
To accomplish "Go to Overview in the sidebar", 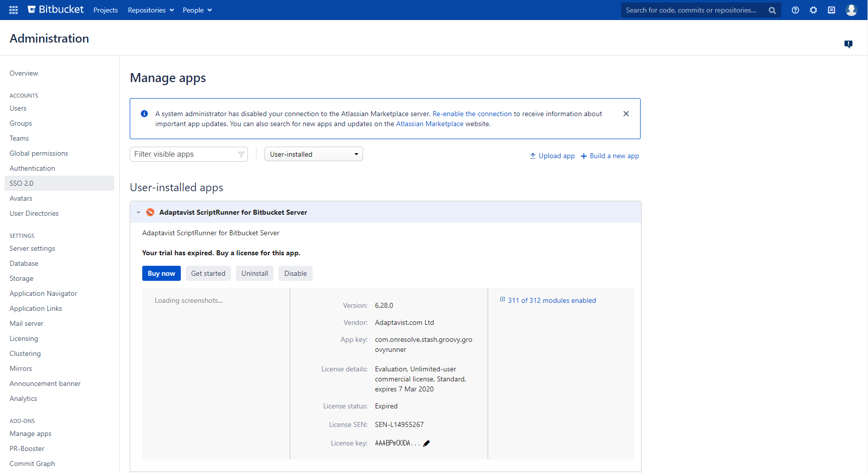I will [24, 73].
